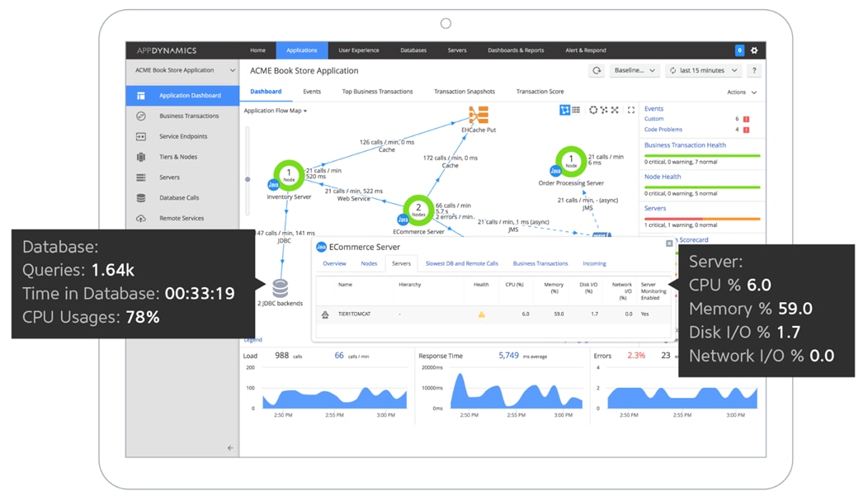Screen dimensions: 868x501
Task: Click the Application Dashboard sidebar icon
Action: [x=141, y=96]
